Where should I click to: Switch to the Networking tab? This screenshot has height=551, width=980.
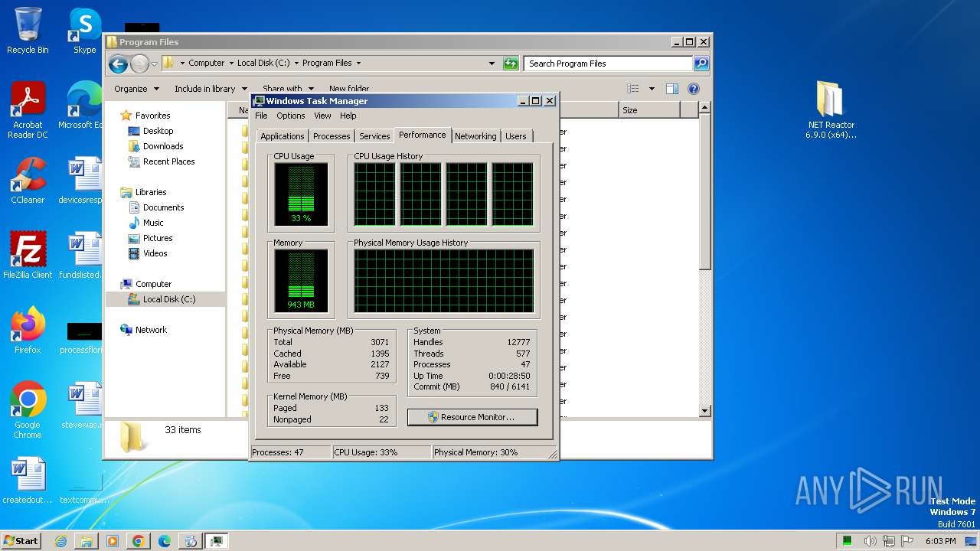(x=475, y=136)
